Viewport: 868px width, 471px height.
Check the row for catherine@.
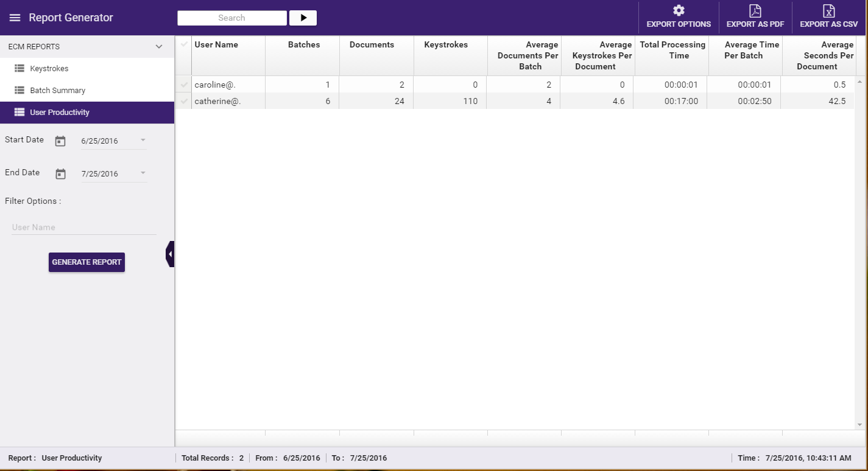(x=184, y=101)
